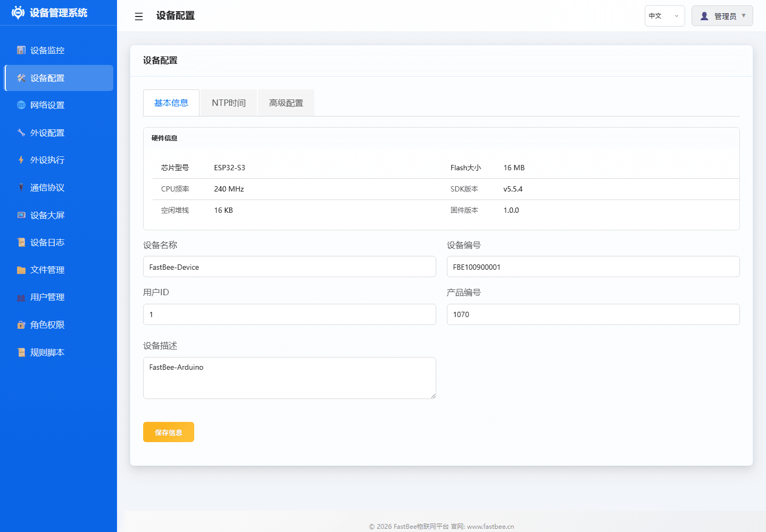This screenshot has width=766, height=532.
Task: Focus the 产品编号 field showing 1070
Action: tap(593, 314)
